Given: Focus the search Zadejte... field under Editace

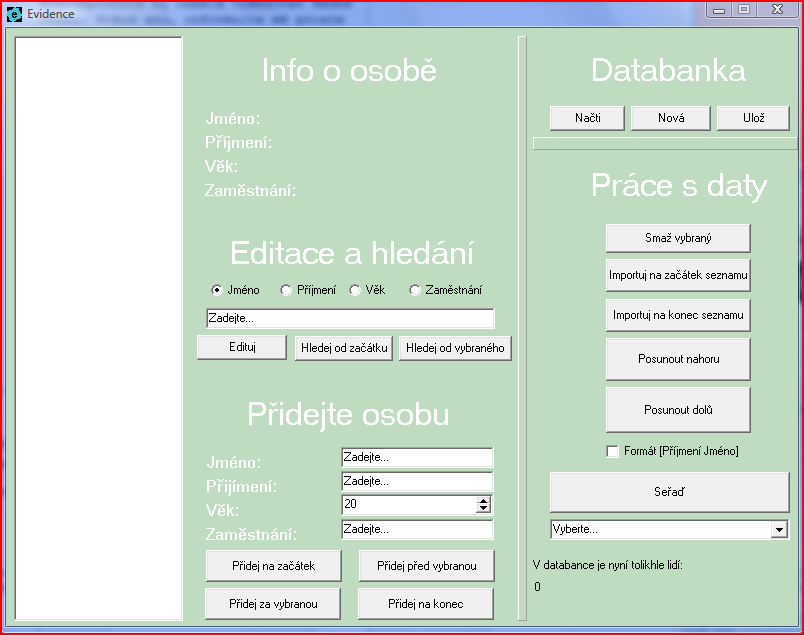Looking at the screenshot, I should point(350,318).
